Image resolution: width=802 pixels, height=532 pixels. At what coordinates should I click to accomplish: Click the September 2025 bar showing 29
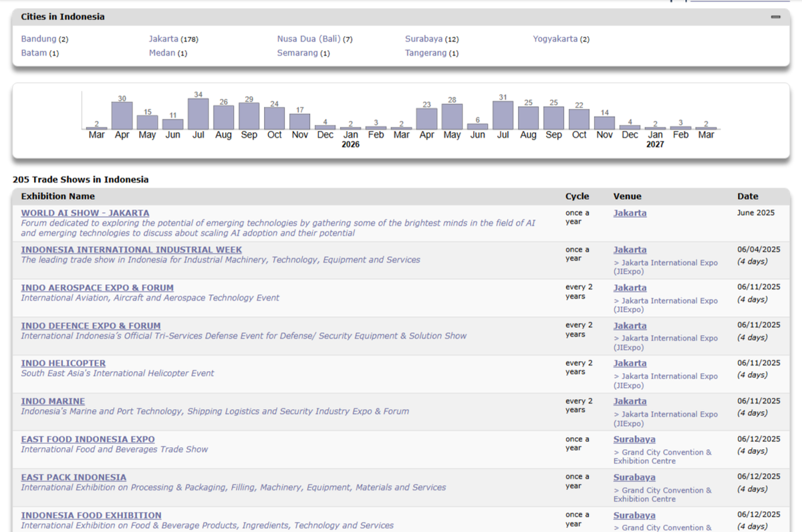(x=249, y=116)
